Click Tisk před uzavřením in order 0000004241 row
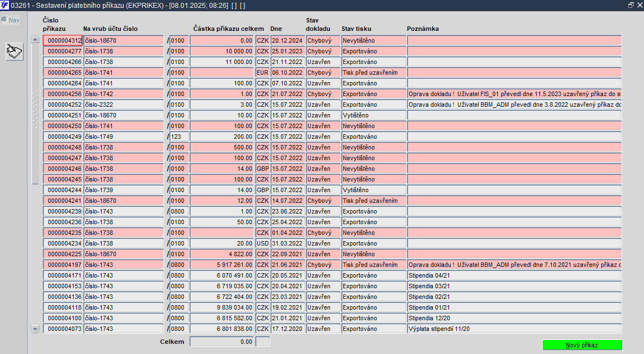This screenshot has height=354, width=644. click(x=373, y=201)
